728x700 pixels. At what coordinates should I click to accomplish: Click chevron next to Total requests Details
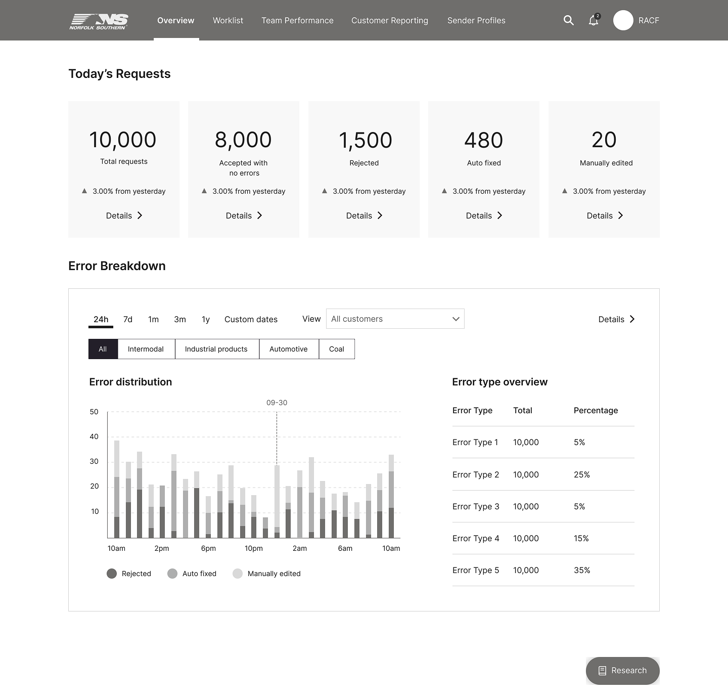[140, 215]
